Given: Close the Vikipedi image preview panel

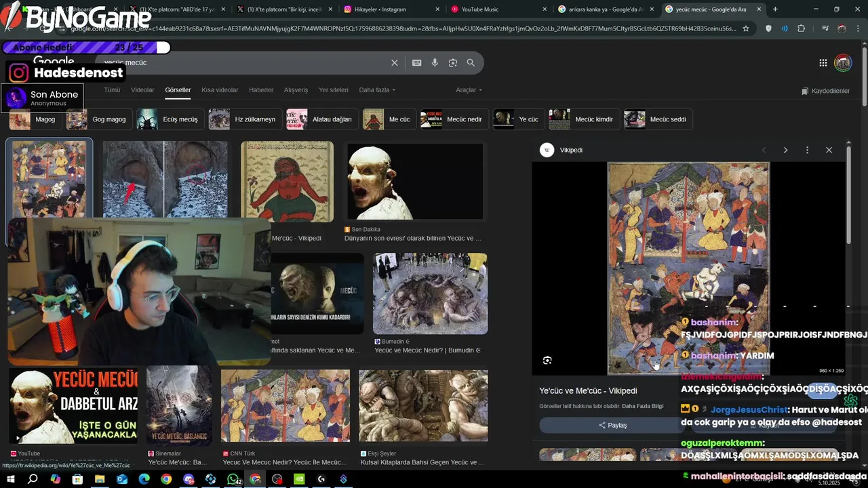Looking at the screenshot, I should 829,150.
